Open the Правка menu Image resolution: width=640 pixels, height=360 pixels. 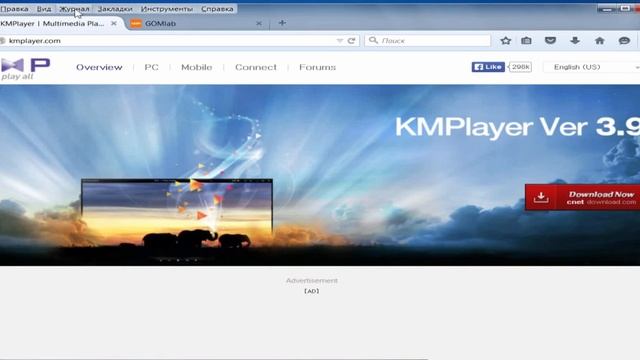pyautogui.click(x=14, y=9)
